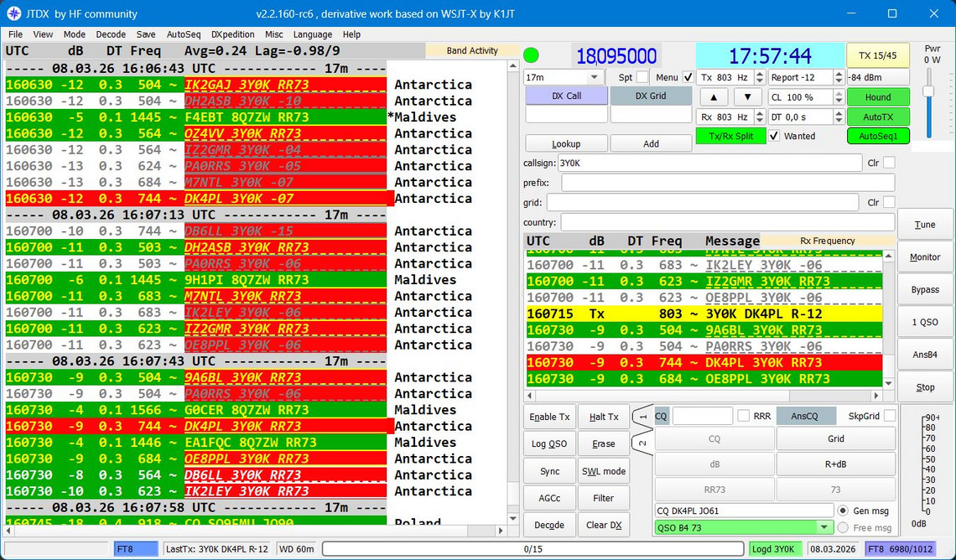Click the green CAT status indicator

tap(531, 56)
